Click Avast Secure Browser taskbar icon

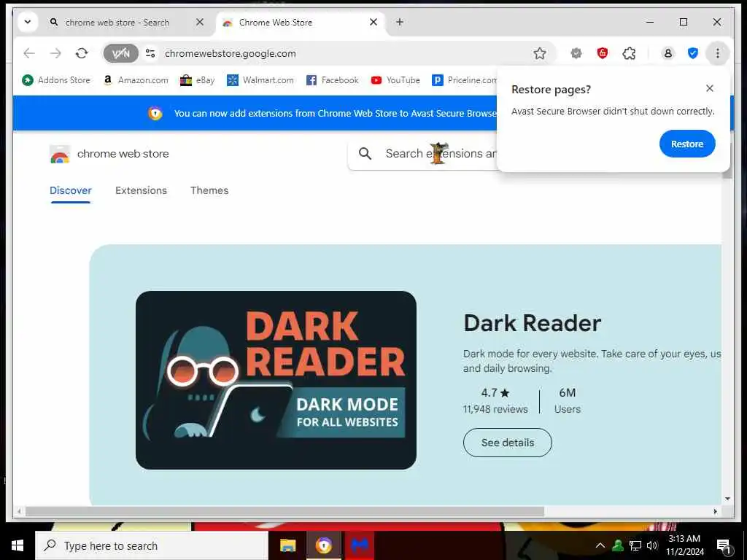pos(323,545)
